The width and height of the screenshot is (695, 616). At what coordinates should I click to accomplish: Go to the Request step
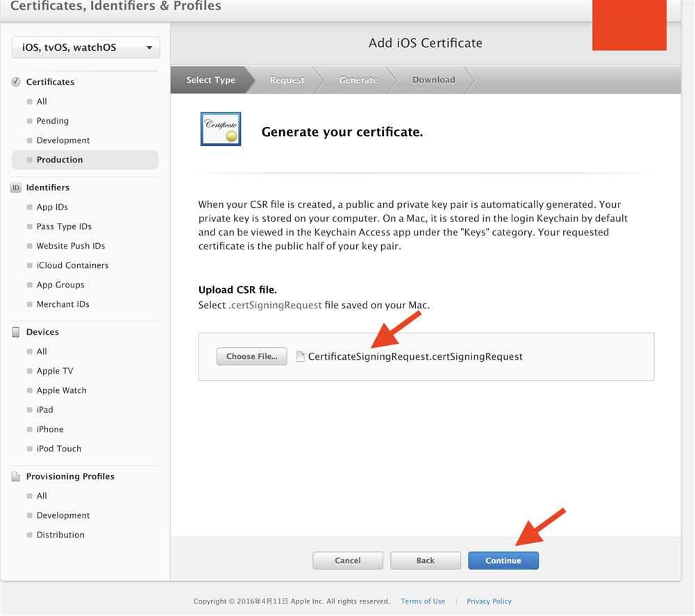tap(287, 80)
